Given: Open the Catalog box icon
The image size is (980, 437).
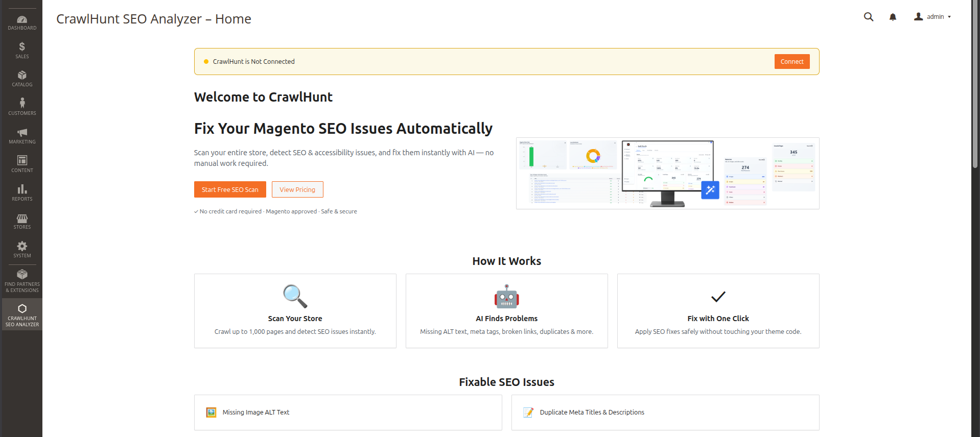Looking at the screenshot, I should click(x=22, y=76).
